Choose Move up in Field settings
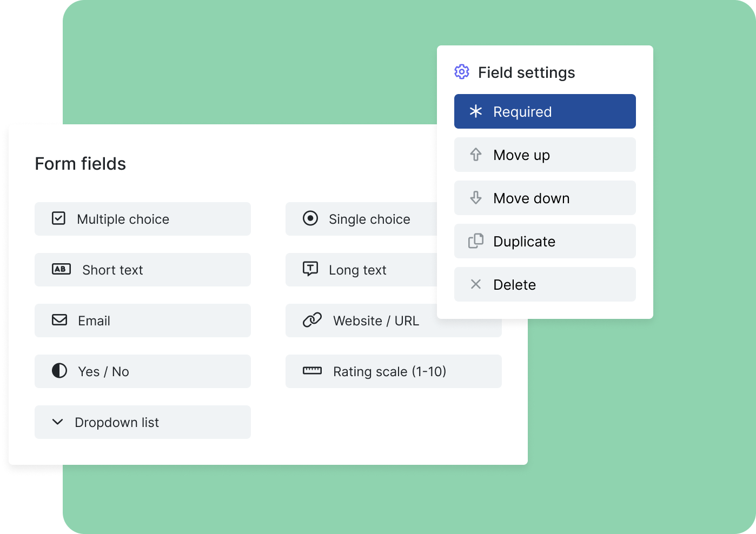The height and width of the screenshot is (534, 756). click(545, 155)
